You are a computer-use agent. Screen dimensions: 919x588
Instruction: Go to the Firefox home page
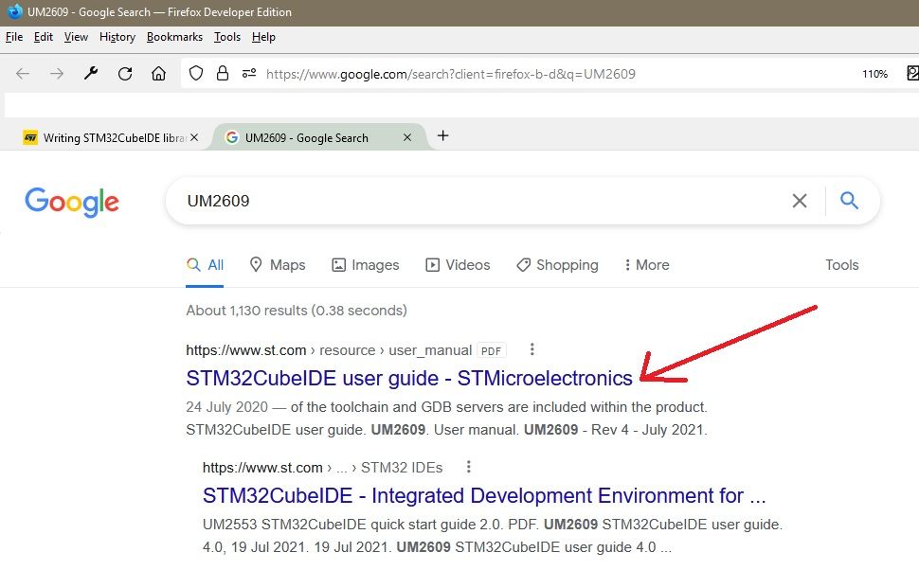159,74
